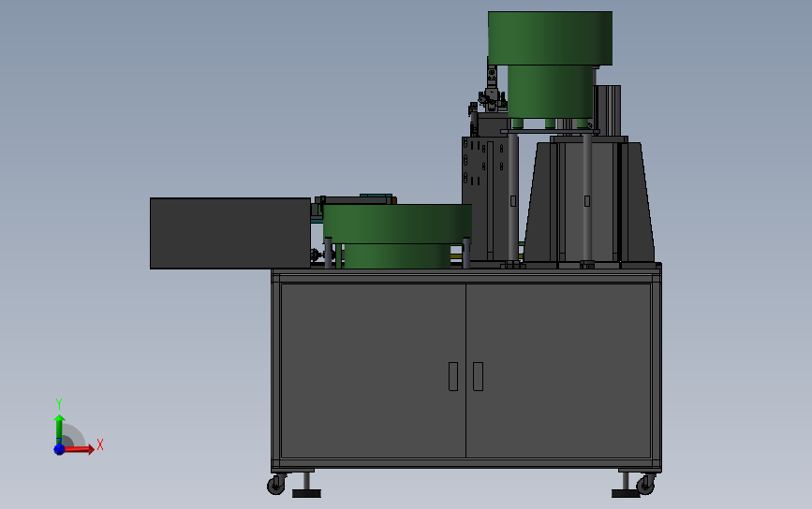
Task: Select the right caster wheel
Action: coord(646,486)
